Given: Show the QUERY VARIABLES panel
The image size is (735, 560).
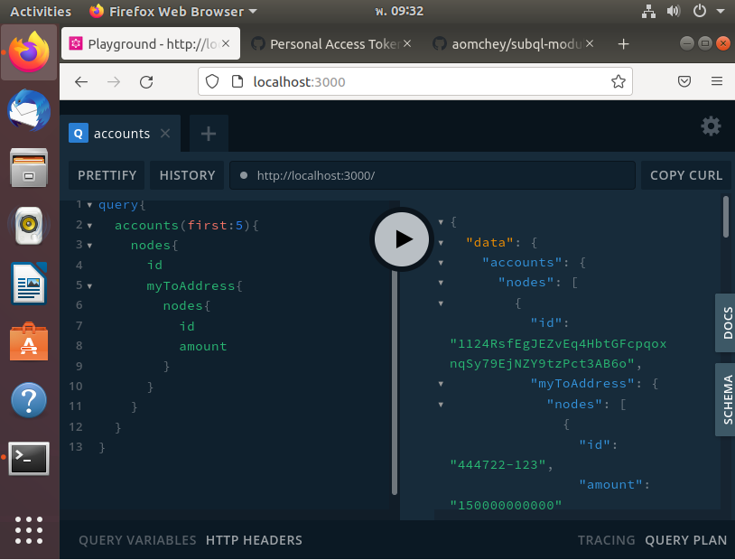Looking at the screenshot, I should coord(137,539).
